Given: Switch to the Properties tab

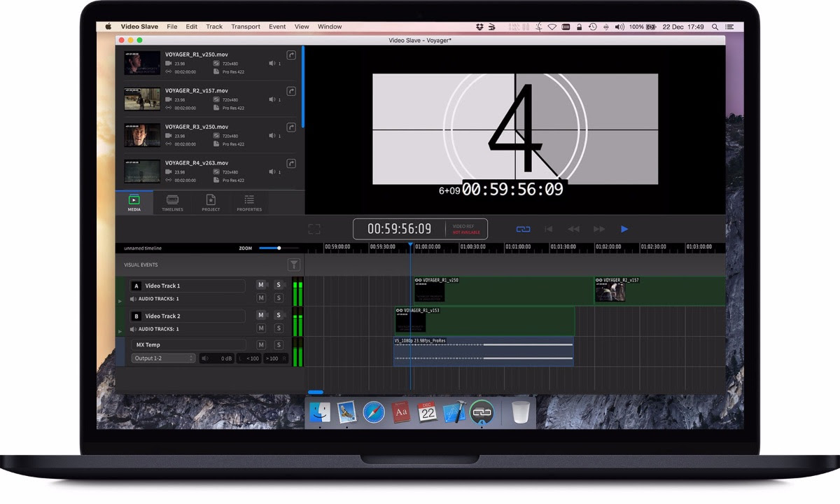Looking at the screenshot, I should [249, 203].
